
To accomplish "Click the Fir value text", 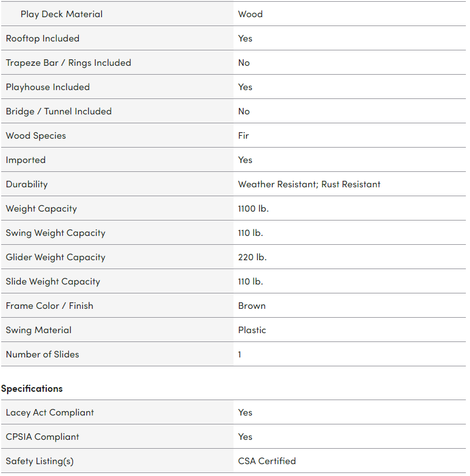I will tap(244, 136).
